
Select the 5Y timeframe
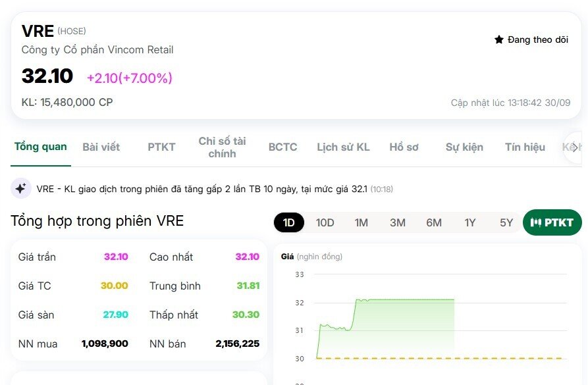click(506, 222)
